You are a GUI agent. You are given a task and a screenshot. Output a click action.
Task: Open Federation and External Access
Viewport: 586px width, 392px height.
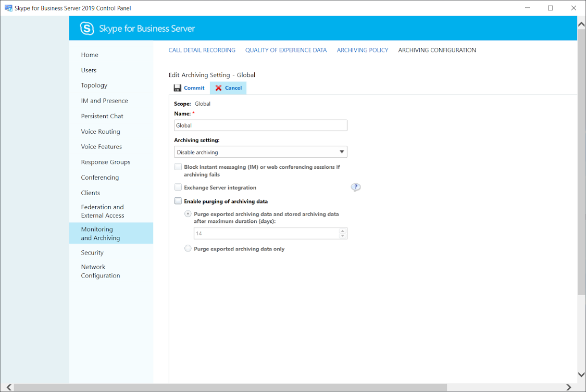point(103,211)
